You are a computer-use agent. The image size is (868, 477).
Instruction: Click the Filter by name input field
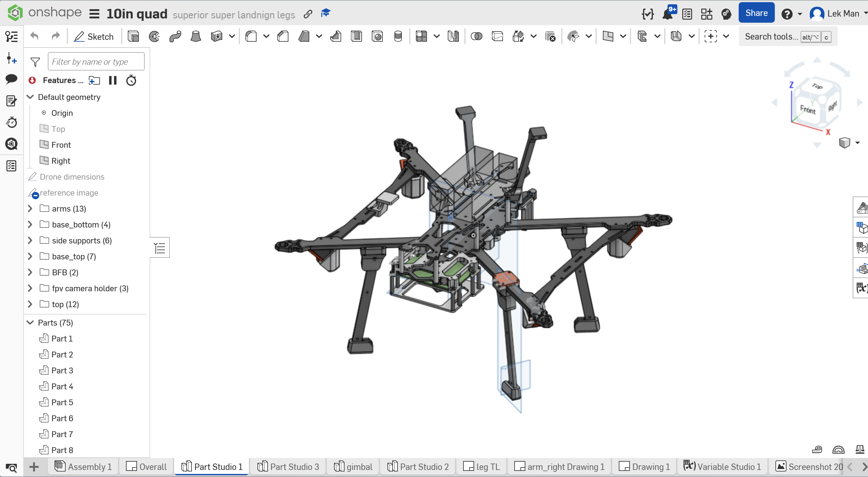coord(96,62)
